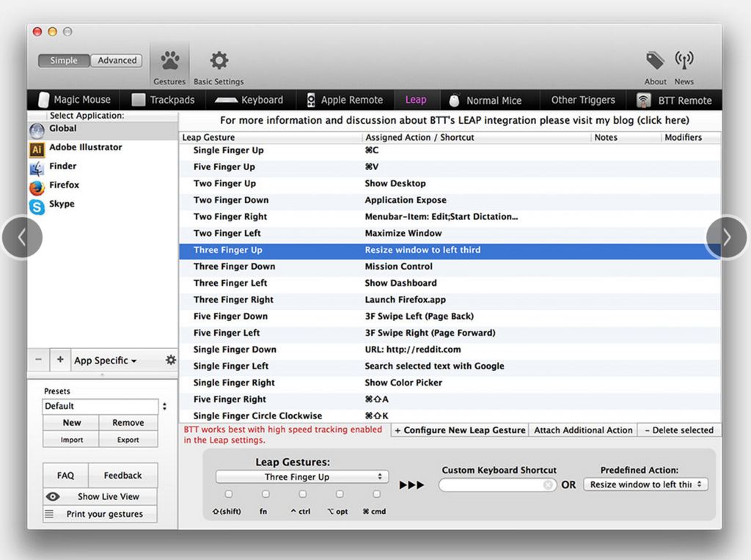Open the Gestures paw section

[x=169, y=67]
